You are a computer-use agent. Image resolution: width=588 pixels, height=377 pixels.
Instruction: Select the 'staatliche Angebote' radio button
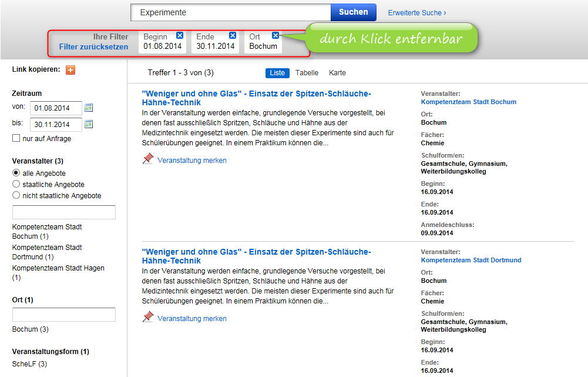click(16, 184)
